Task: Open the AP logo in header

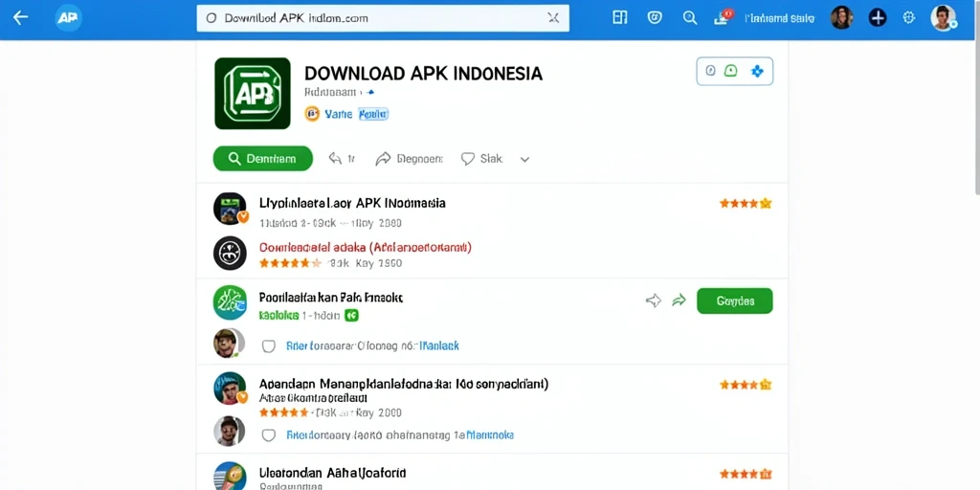Action: tap(68, 17)
